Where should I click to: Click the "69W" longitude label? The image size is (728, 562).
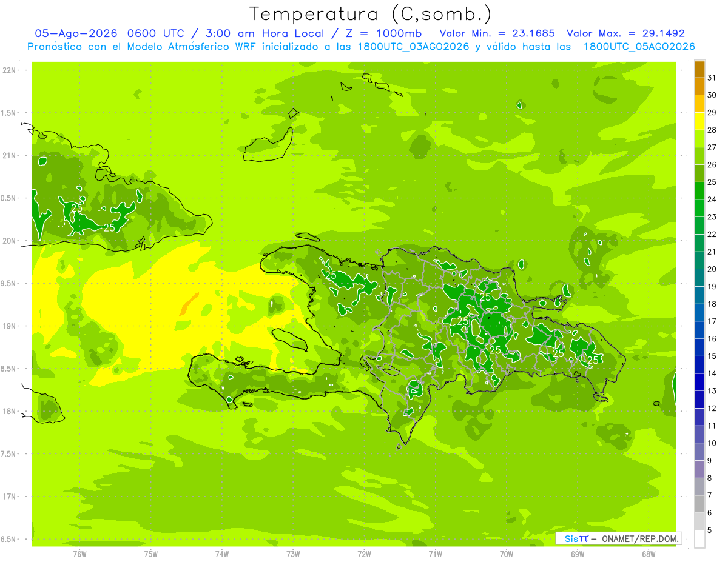pos(578,554)
